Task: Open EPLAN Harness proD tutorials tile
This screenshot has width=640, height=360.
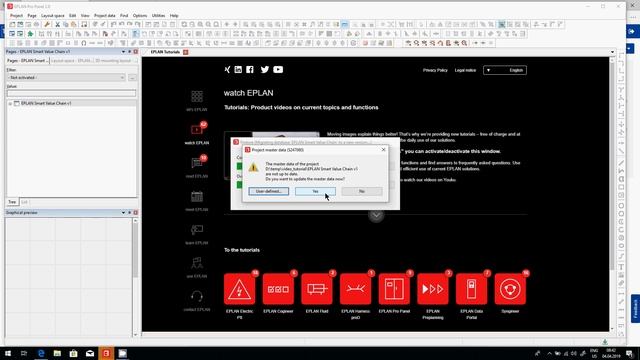Action: [356, 289]
